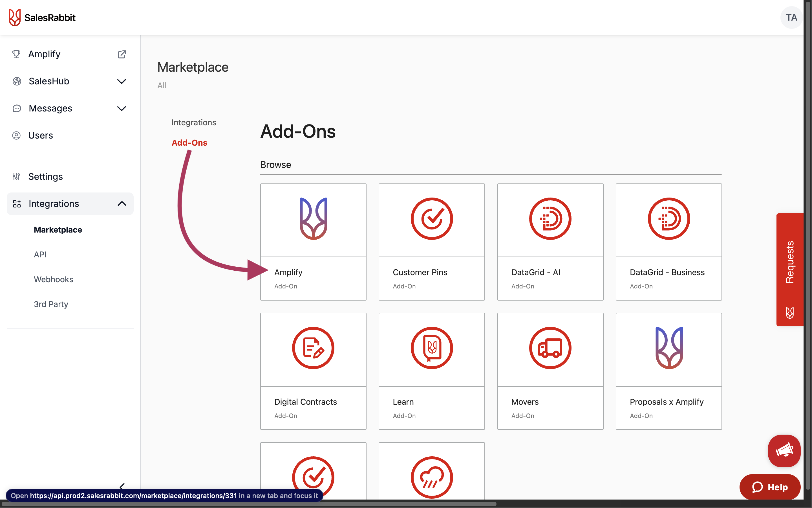
Task: Click the Amplify trophy icon in sidebar
Action: [16, 54]
